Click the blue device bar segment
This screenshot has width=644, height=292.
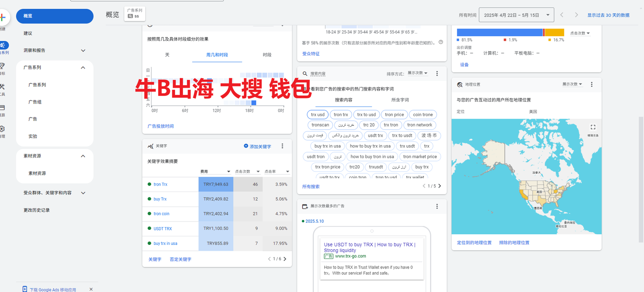point(500,33)
